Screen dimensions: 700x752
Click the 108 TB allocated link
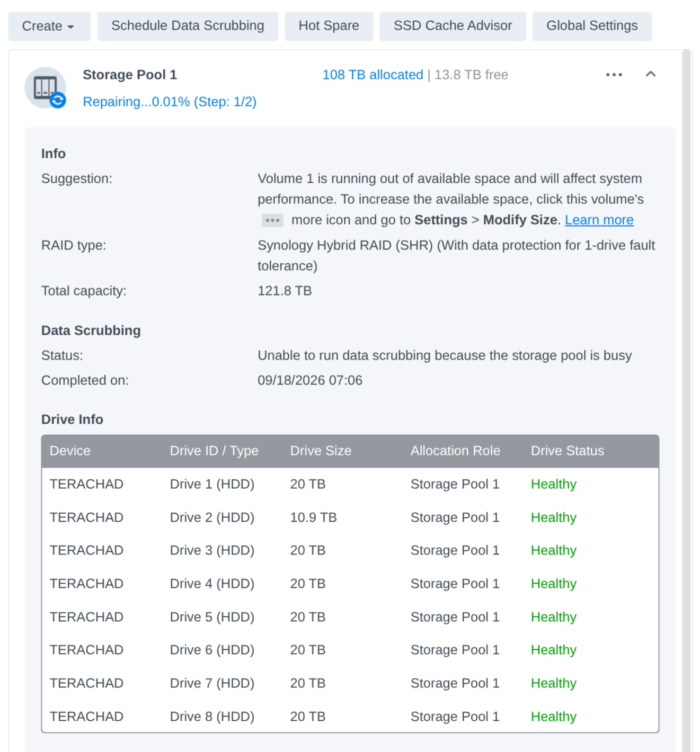click(x=373, y=75)
